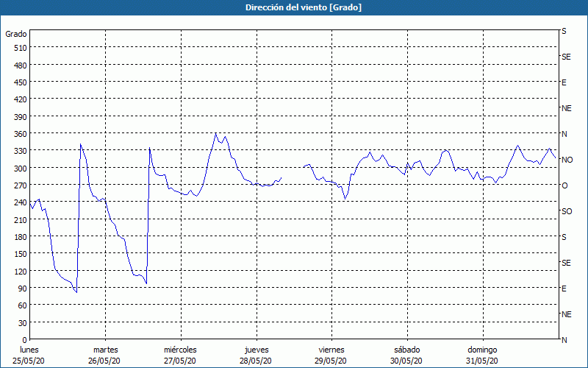Image resolution: width=588 pixels, height=368 pixels.
Task: Click the "viernes" day label
Action: tap(331, 350)
